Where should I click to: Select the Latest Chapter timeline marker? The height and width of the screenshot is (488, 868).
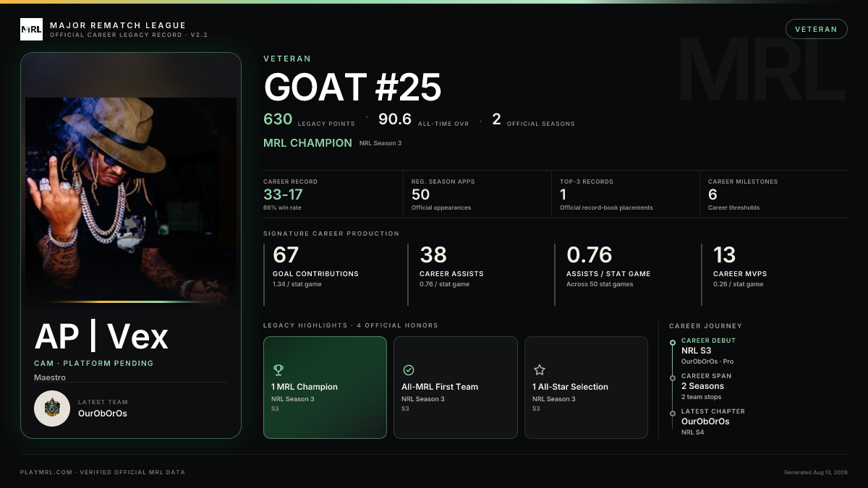673,413
